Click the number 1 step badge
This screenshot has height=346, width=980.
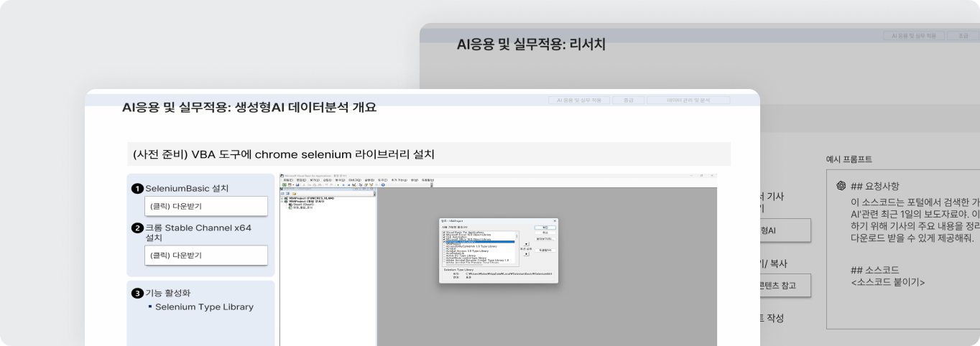coord(137,189)
